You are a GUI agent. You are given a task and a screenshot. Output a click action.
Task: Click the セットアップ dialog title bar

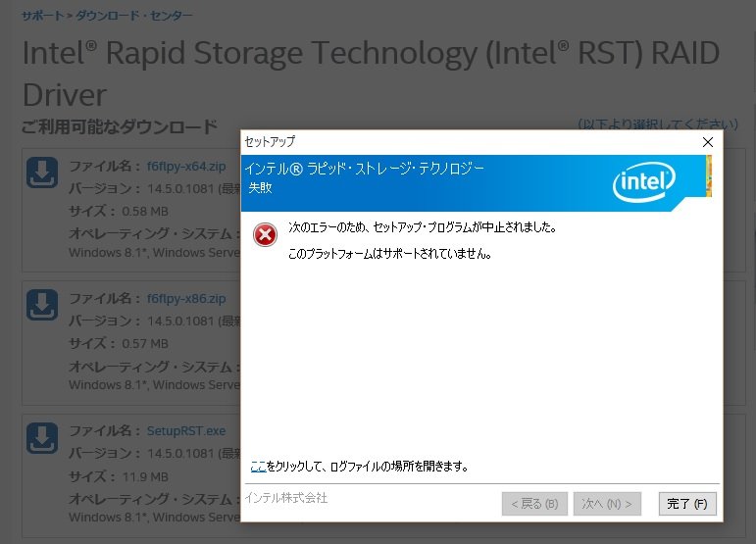(441, 142)
